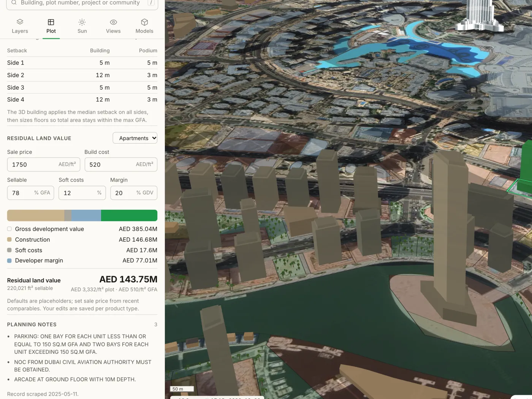The image size is (532, 399).
Task: Show the Models tab
Action: tap(144, 26)
